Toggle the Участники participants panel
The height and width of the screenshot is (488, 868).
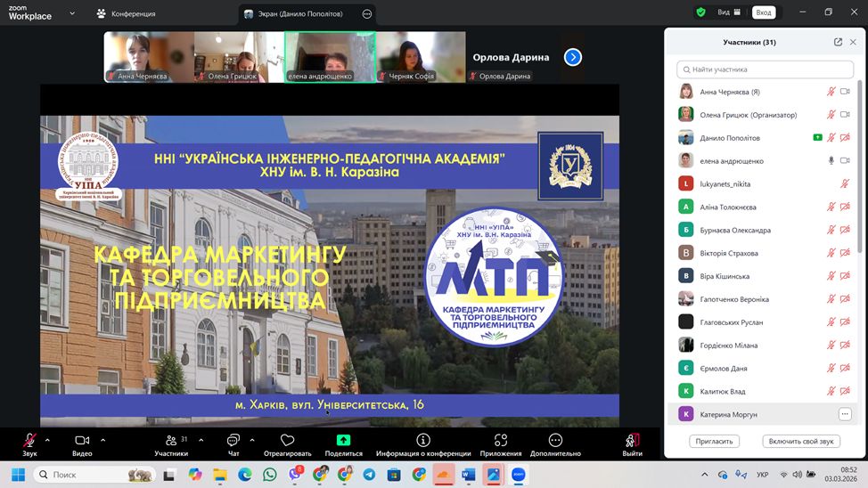coord(170,443)
